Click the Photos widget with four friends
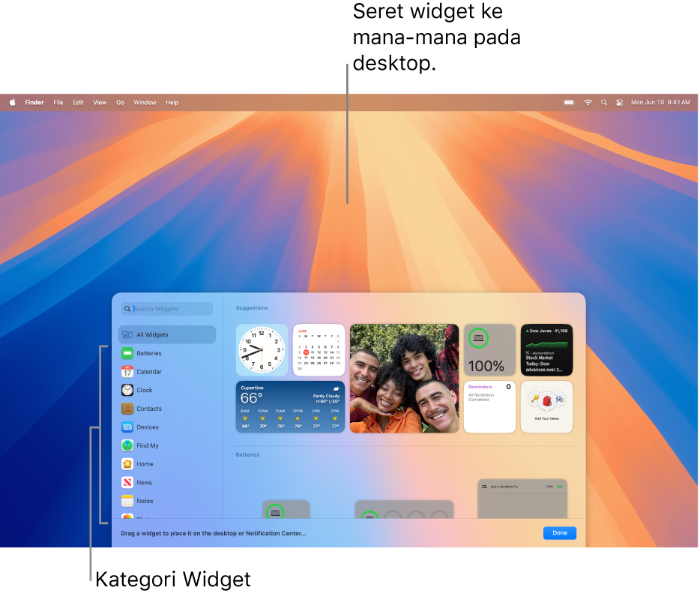Viewport: 700px width, 596px height. point(405,379)
